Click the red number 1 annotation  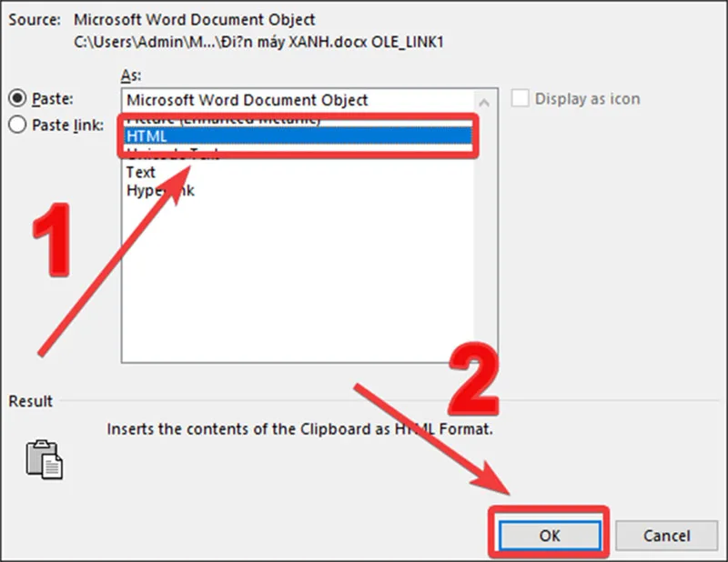tap(53, 240)
